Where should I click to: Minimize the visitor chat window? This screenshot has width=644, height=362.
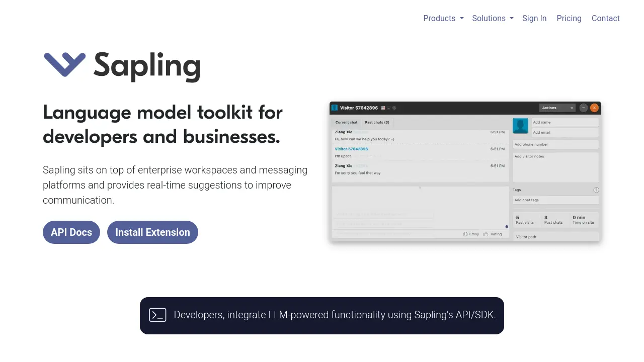[x=583, y=108]
